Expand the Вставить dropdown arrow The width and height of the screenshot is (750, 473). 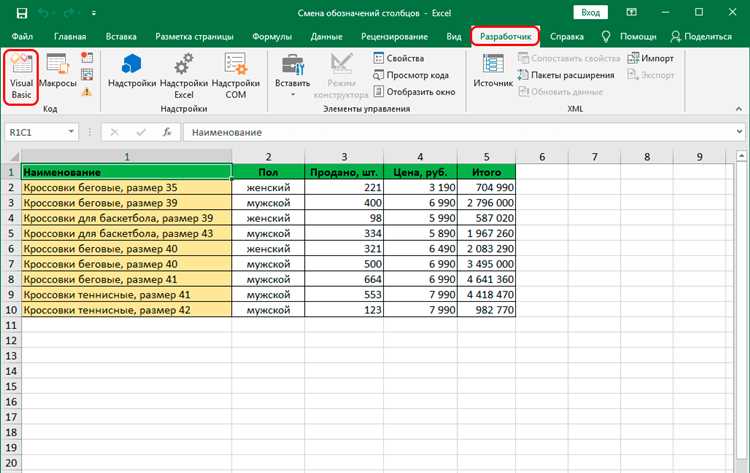293,95
